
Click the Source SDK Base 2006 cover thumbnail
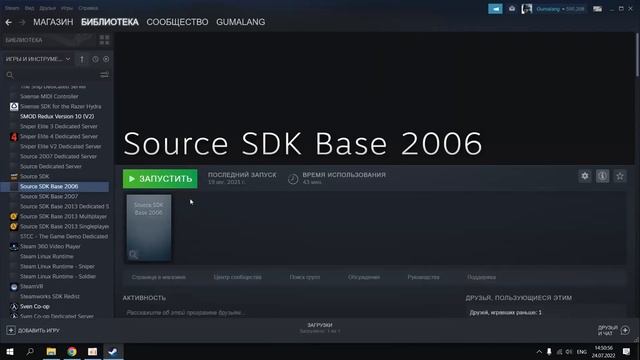coord(149,228)
